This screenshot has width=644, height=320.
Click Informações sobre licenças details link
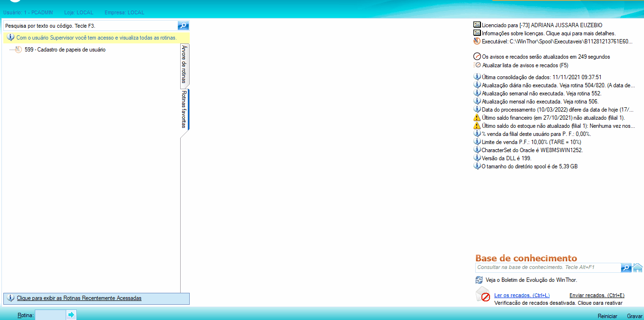[549, 33]
